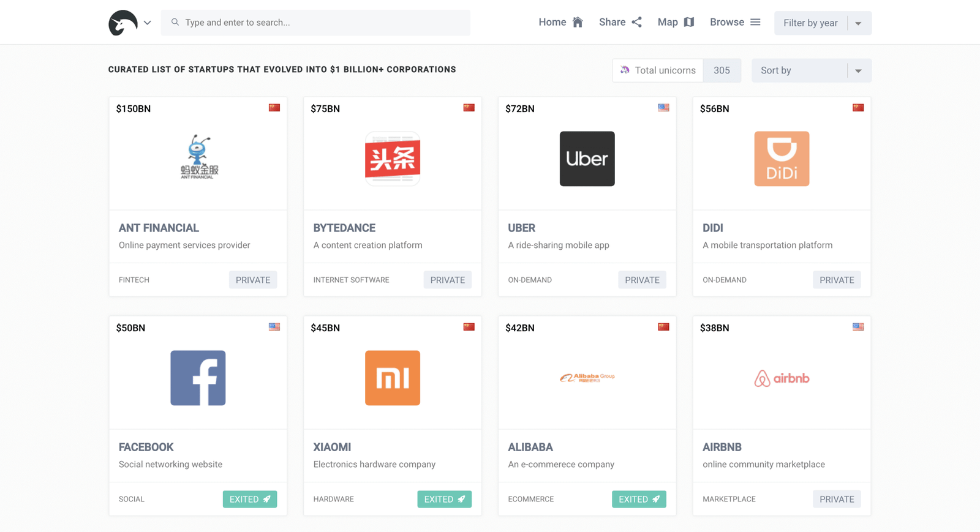Open the Map icon in the navbar
This screenshot has width=980, height=532.
pyautogui.click(x=689, y=22)
